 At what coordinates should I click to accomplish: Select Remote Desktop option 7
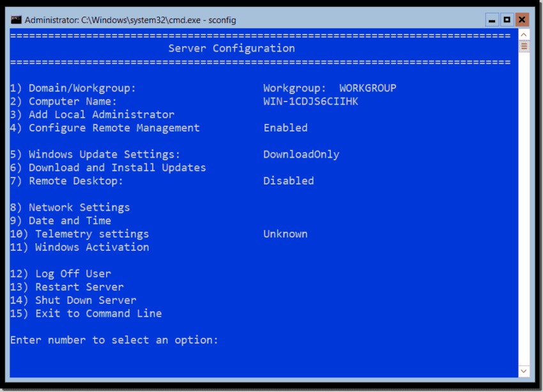pos(64,181)
